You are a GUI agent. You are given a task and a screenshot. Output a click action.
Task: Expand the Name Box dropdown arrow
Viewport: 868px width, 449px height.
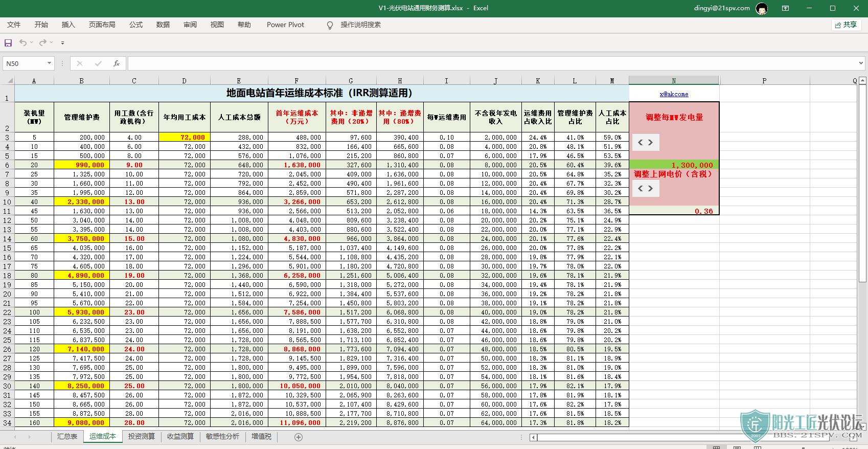(x=49, y=63)
